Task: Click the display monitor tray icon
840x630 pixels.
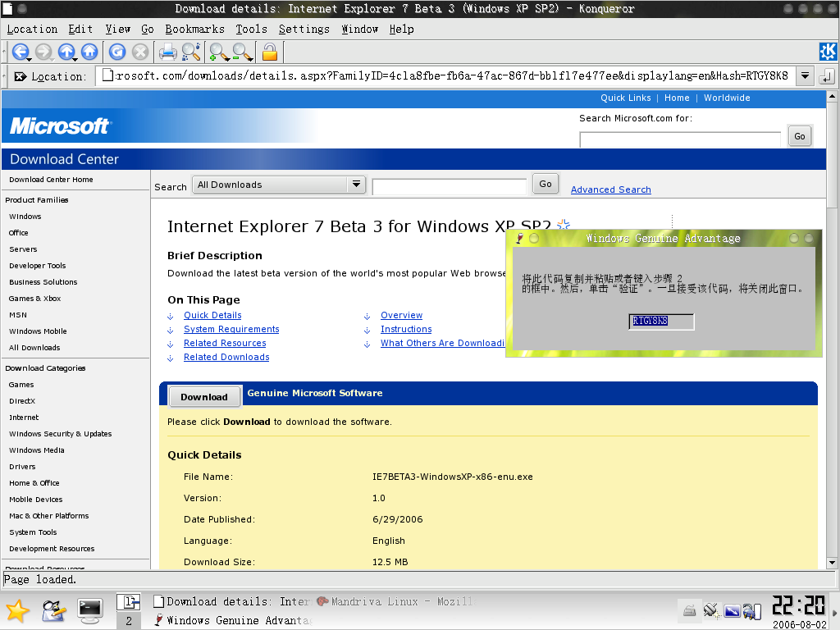Action: 732,610
